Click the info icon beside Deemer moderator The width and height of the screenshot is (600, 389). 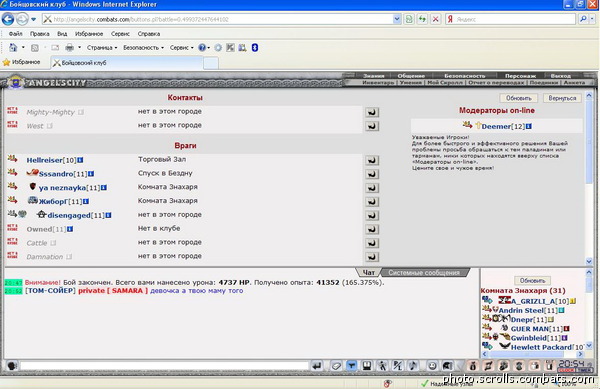coord(529,126)
